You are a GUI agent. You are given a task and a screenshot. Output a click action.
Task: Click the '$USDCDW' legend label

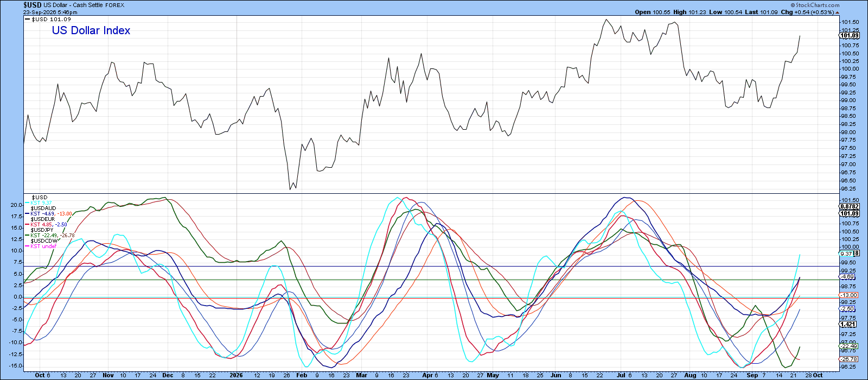click(x=44, y=240)
